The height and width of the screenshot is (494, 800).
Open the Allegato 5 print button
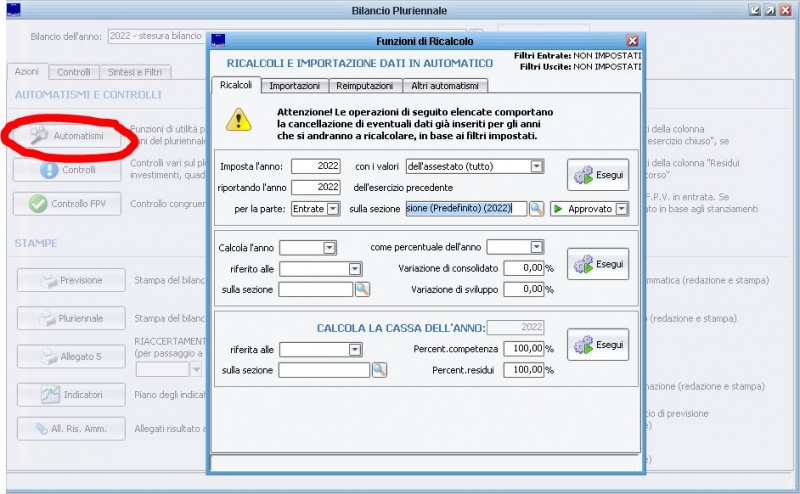click(71, 356)
